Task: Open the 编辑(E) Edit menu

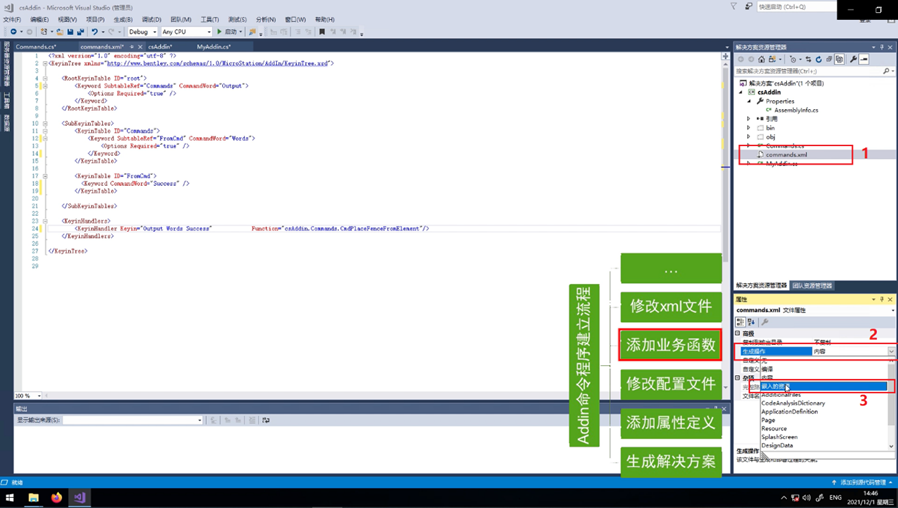Action: point(39,19)
